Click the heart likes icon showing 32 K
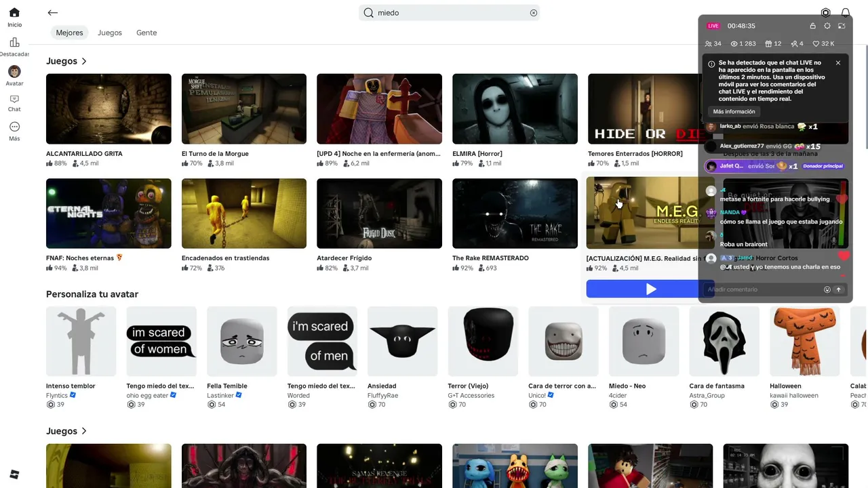 (816, 43)
